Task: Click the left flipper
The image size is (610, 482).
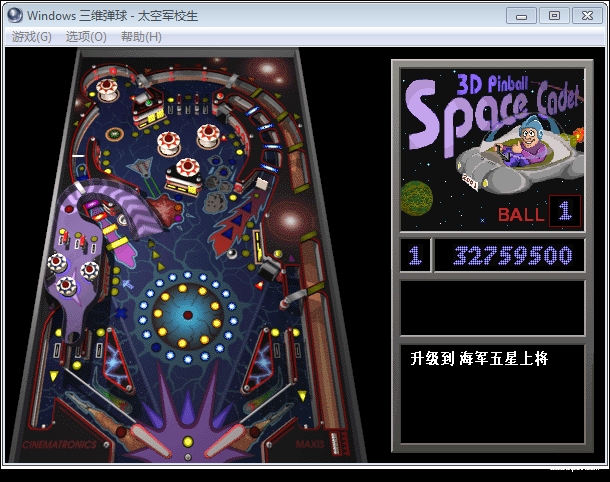Action: coord(150,440)
